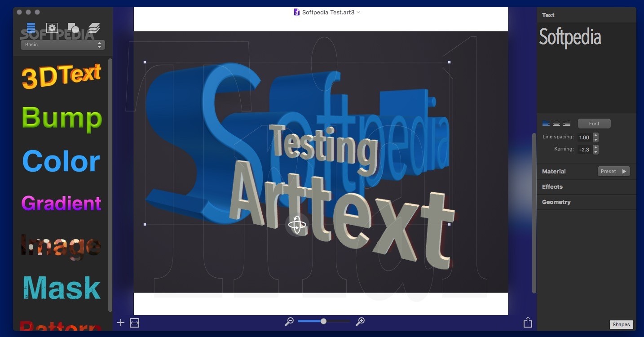Screen dimensions: 644x337
Task: Decrease Kerning with down stepper
Action: (x=595, y=152)
